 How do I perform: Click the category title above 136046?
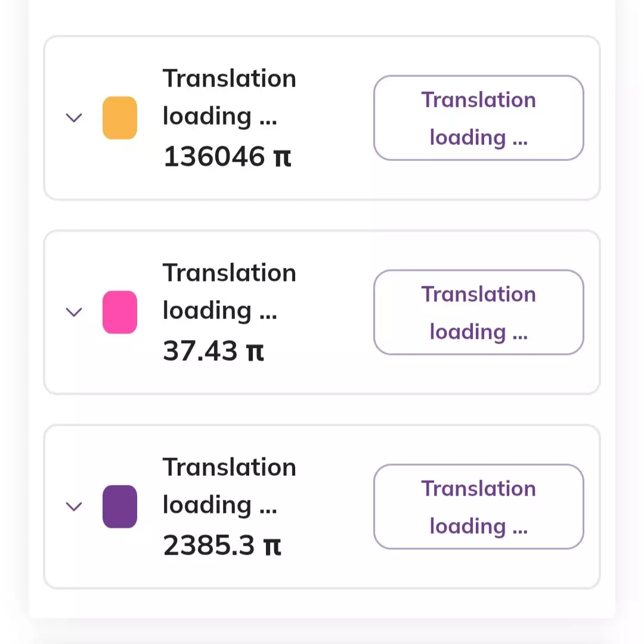(229, 97)
